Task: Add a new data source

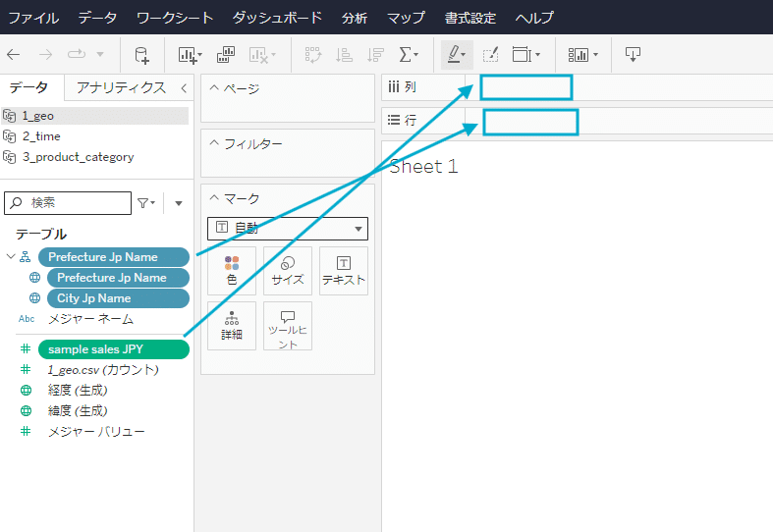Action: [x=141, y=55]
